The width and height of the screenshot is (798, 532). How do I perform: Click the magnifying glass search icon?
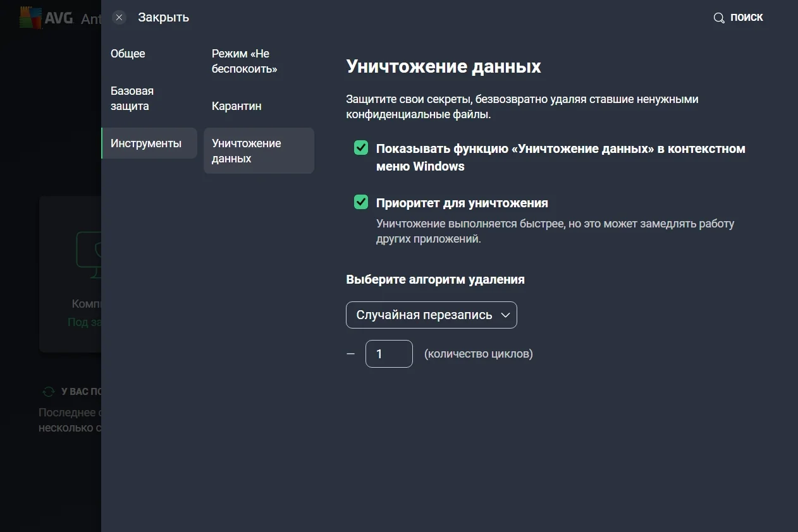(x=719, y=18)
